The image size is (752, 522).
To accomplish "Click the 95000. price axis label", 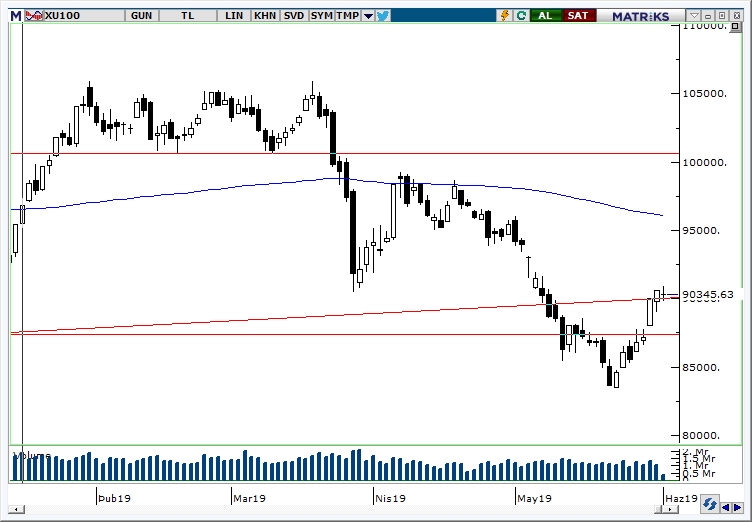I will (702, 231).
